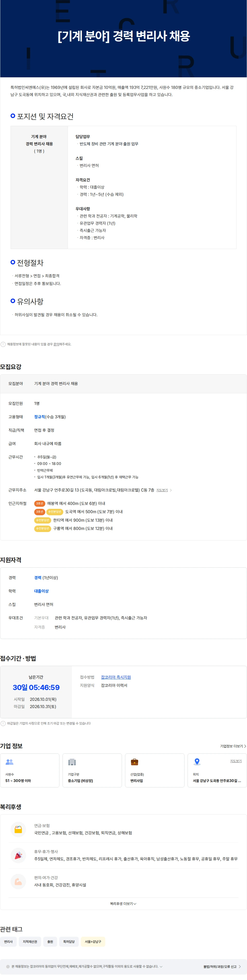Viewport: 247px width, 980px height.
Task: Click the gray circle icon before copyright notice
Action: [8, 967]
